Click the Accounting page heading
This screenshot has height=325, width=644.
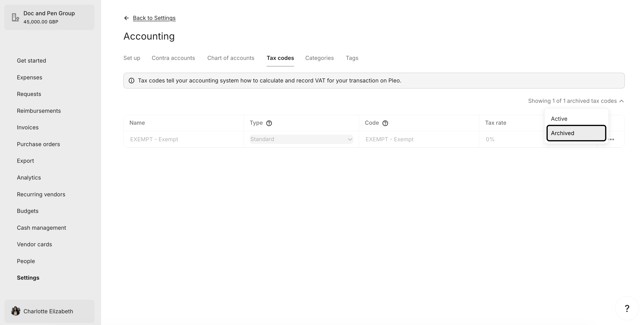(x=149, y=36)
